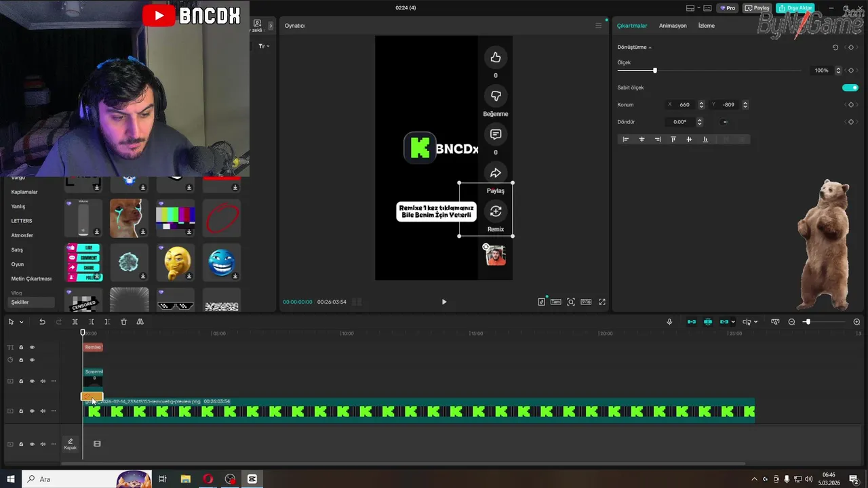Add keyframe for Ölçek

coord(851,70)
